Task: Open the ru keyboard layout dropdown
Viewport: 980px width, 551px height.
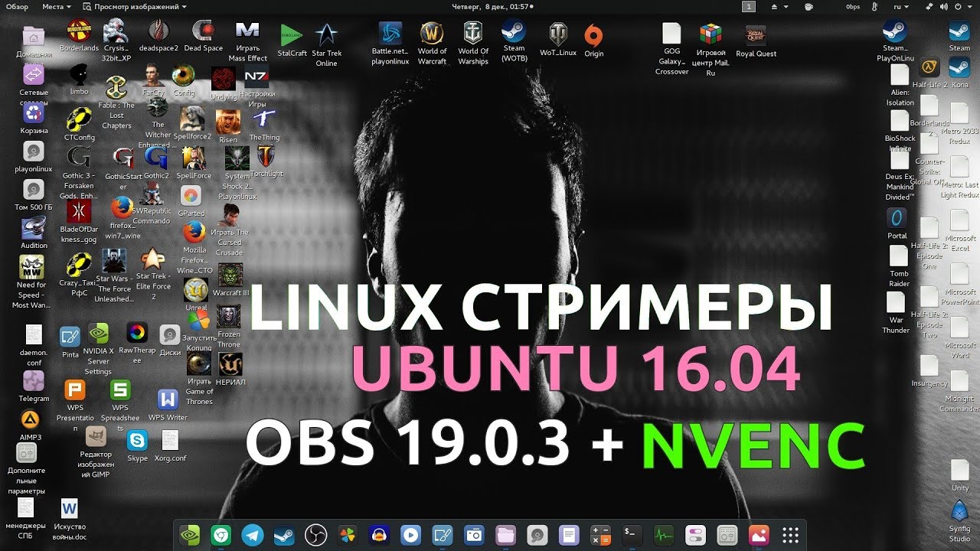Action: click(x=901, y=6)
